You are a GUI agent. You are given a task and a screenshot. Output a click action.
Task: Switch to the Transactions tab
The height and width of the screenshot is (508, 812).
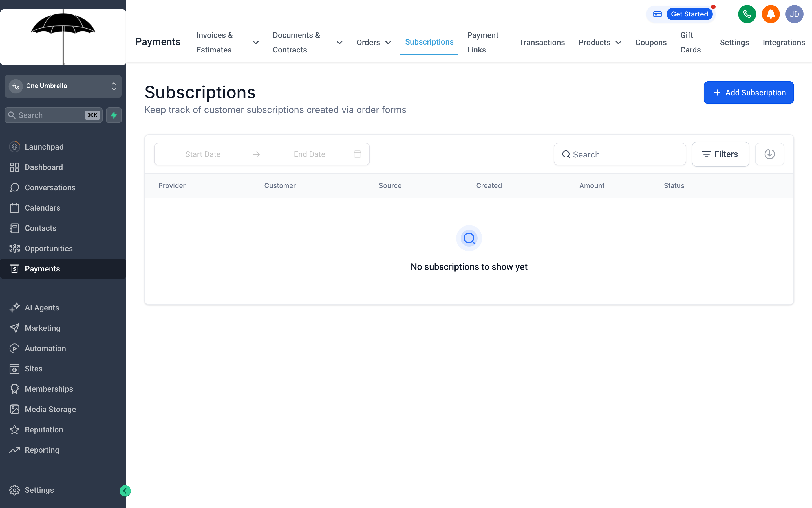coord(542,42)
